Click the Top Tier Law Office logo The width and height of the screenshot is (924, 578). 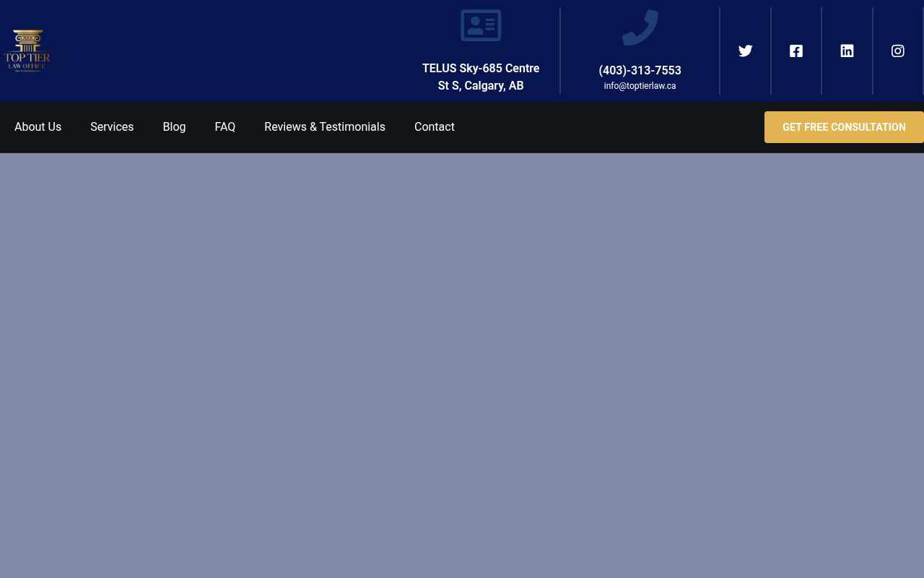point(27,51)
